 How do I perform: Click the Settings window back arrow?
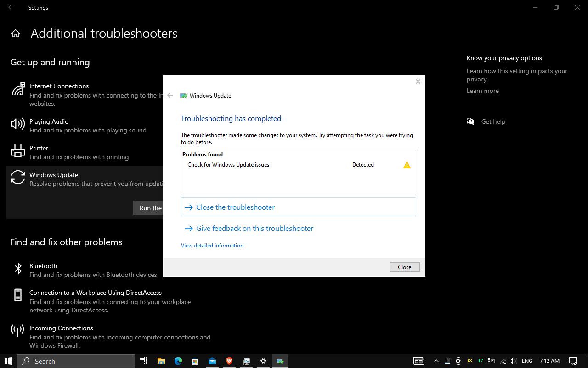pos(11,7)
